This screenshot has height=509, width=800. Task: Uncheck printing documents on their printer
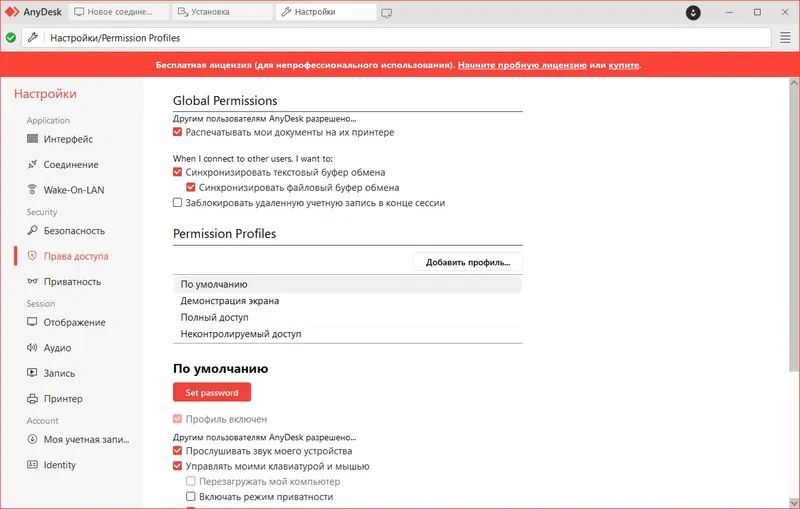pos(178,132)
